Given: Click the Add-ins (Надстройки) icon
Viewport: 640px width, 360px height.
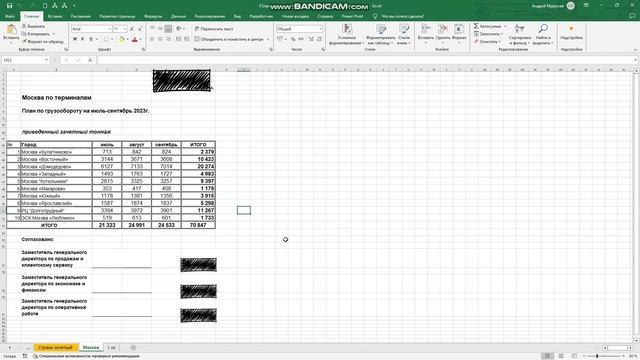Looking at the screenshot, I should [571, 32].
